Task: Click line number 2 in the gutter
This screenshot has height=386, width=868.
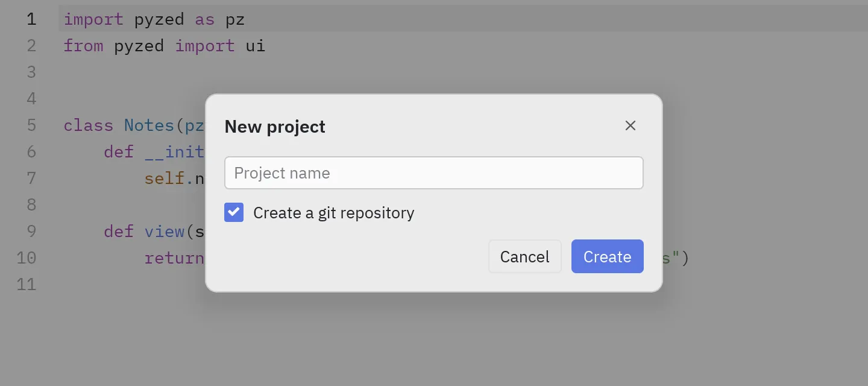Action: [x=31, y=46]
